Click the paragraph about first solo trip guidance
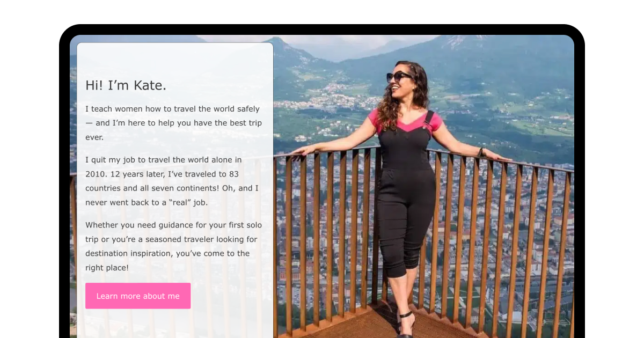The image size is (644, 338). [174, 246]
